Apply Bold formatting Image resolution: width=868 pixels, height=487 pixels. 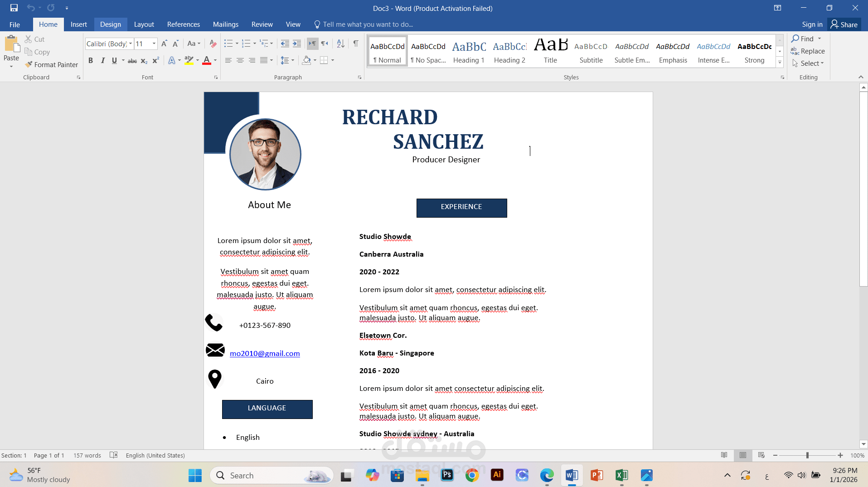90,60
